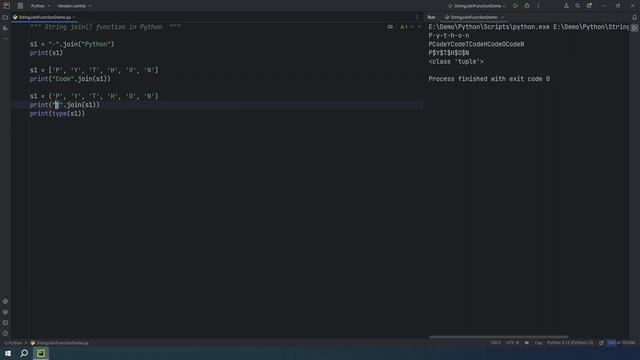640x360 pixels.
Task: Open the CRLF line separator selector
Action: [495, 343]
